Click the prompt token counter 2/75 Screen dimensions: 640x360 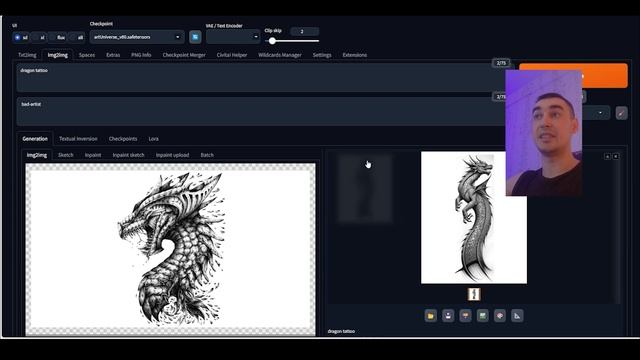click(501, 63)
